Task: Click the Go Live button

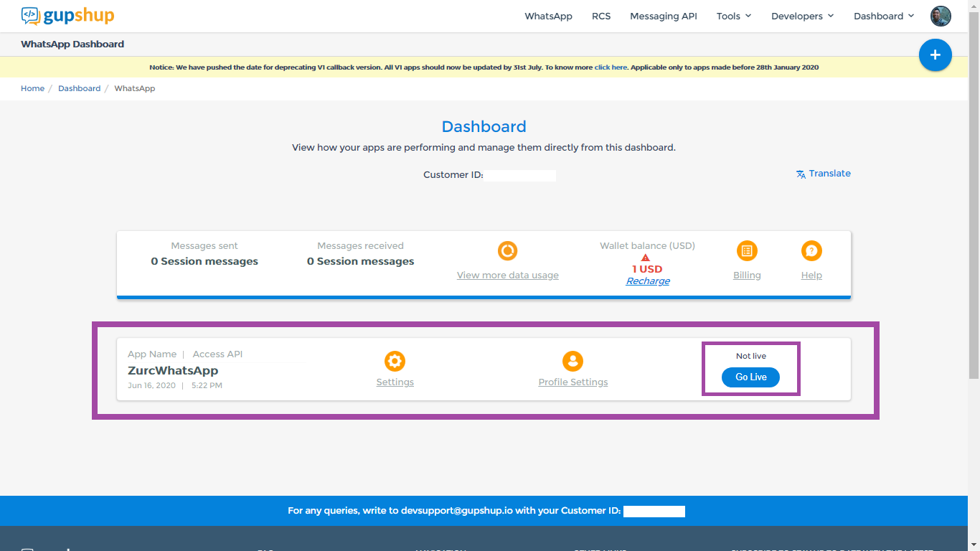Action: click(750, 377)
